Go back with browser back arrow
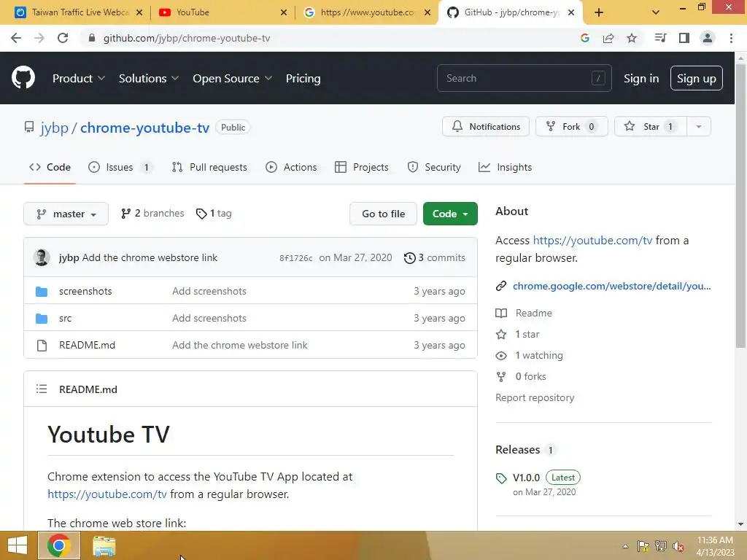 pyautogui.click(x=16, y=38)
